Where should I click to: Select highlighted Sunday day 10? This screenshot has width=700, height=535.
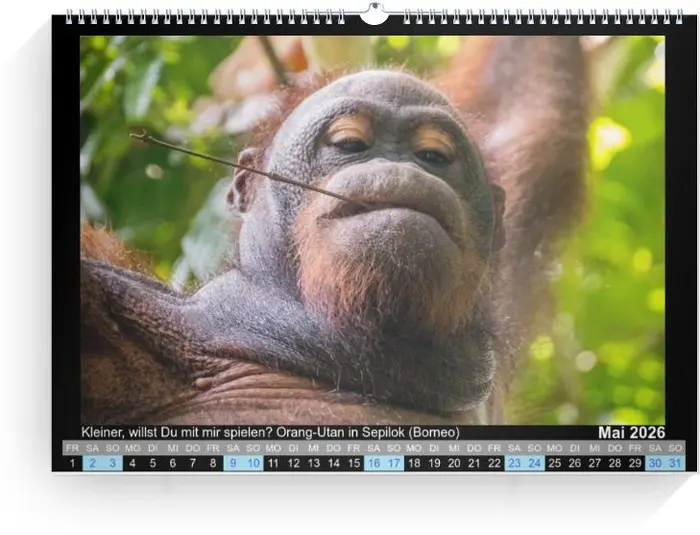pos(253,463)
